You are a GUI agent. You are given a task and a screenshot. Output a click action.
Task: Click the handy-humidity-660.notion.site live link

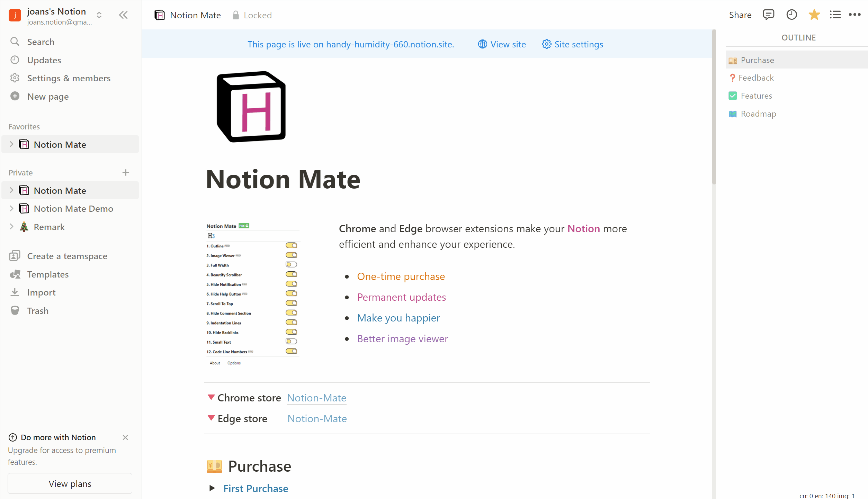click(350, 44)
